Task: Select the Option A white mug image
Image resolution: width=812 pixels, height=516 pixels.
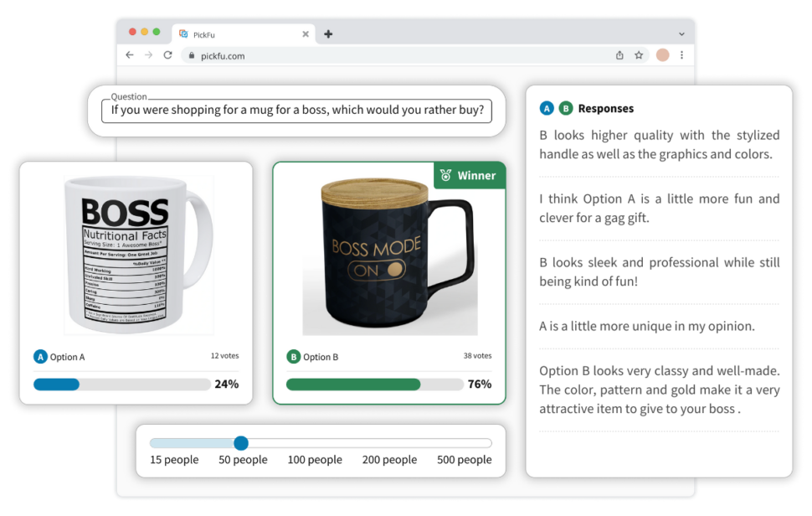Action: 139,255
